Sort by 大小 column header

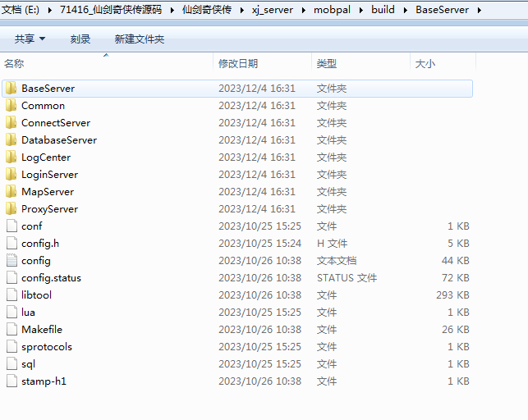pos(425,64)
